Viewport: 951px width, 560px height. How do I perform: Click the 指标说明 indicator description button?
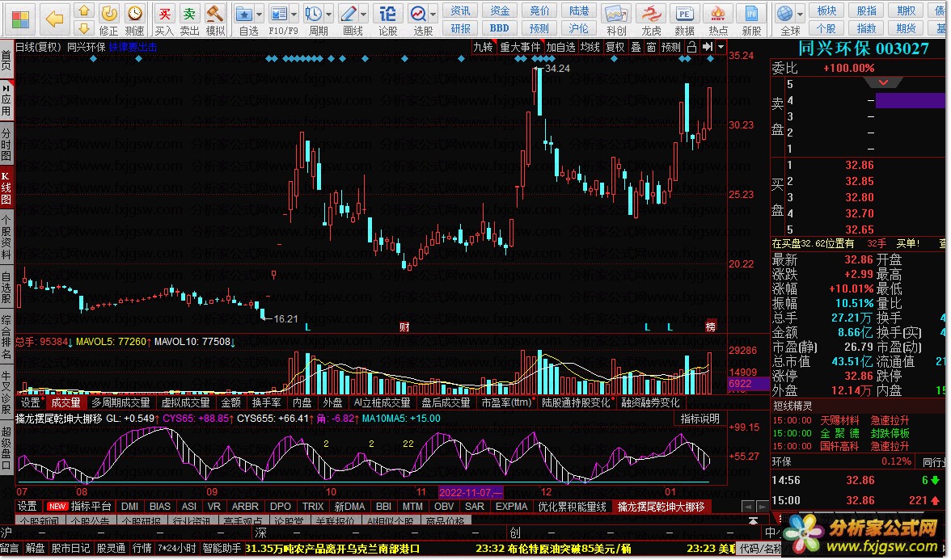click(x=700, y=419)
